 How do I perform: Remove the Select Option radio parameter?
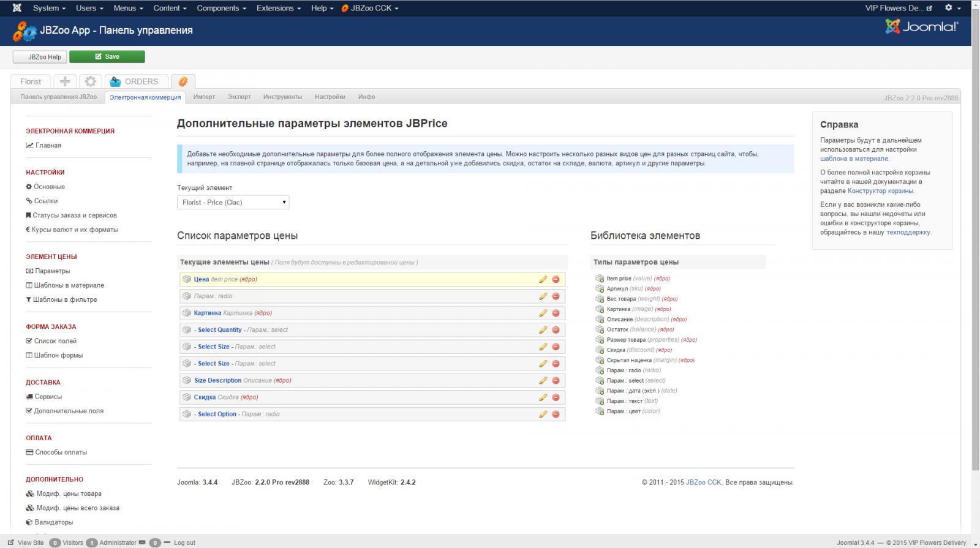coord(556,415)
